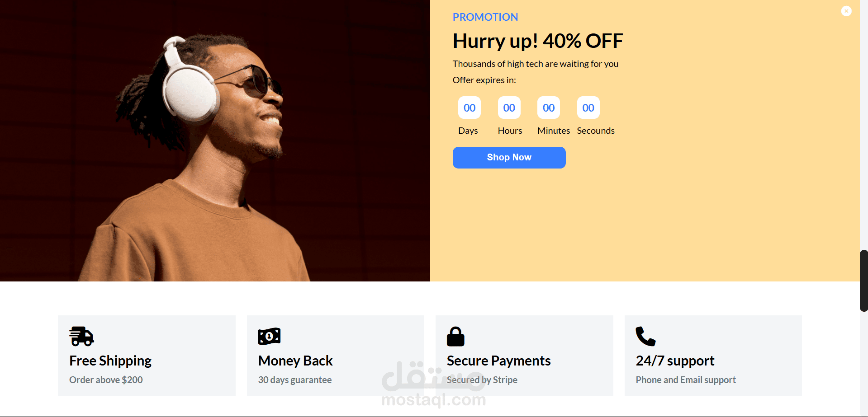
Task: Click the man with headphones image
Action: pyautogui.click(x=215, y=141)
